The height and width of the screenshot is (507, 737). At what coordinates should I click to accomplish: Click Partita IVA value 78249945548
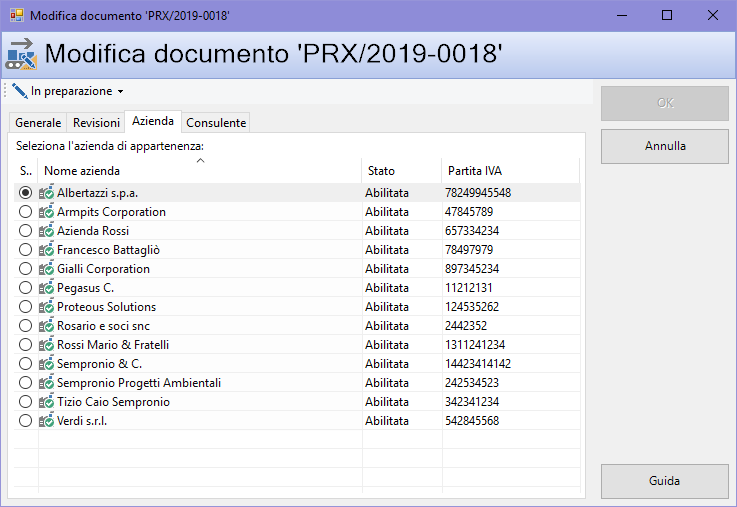478,193
